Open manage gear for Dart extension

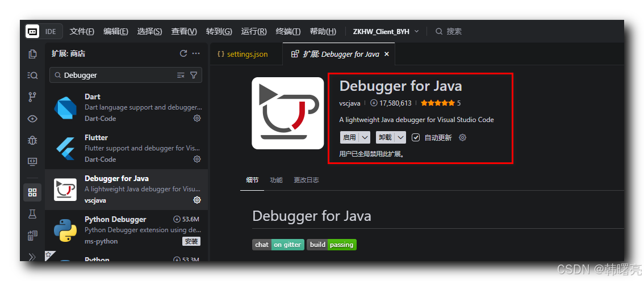[x=197, y=118]
